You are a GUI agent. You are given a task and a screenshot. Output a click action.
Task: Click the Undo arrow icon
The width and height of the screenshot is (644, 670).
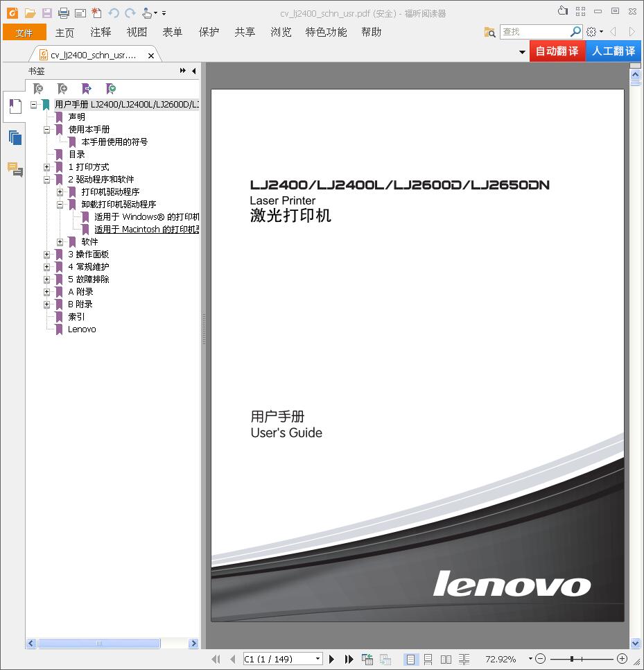[114, 13]
